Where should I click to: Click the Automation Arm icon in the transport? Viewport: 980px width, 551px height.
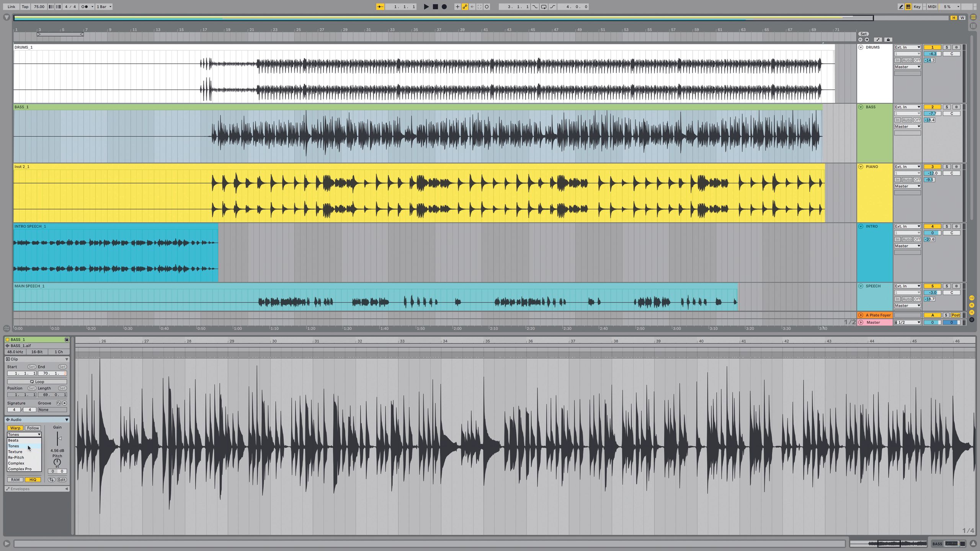click(x=465, y=7)
